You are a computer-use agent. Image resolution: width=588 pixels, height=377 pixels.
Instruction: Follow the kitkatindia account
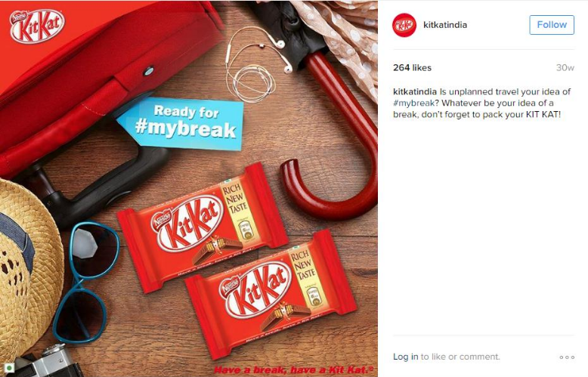tap(552, 25)
